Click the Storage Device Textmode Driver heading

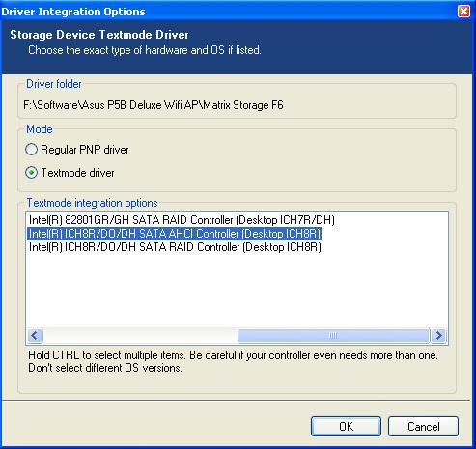click(99, 35)
